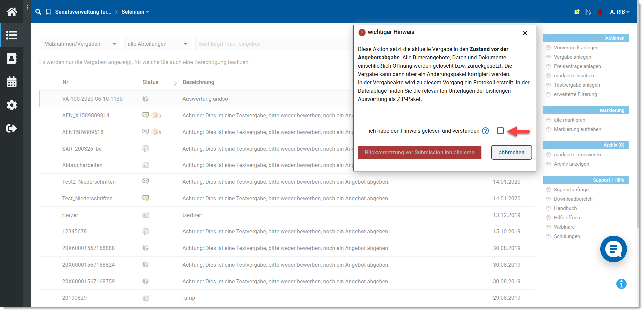
Task: Expand the A. RIB user menu
Action: click(x=619, y=12)
